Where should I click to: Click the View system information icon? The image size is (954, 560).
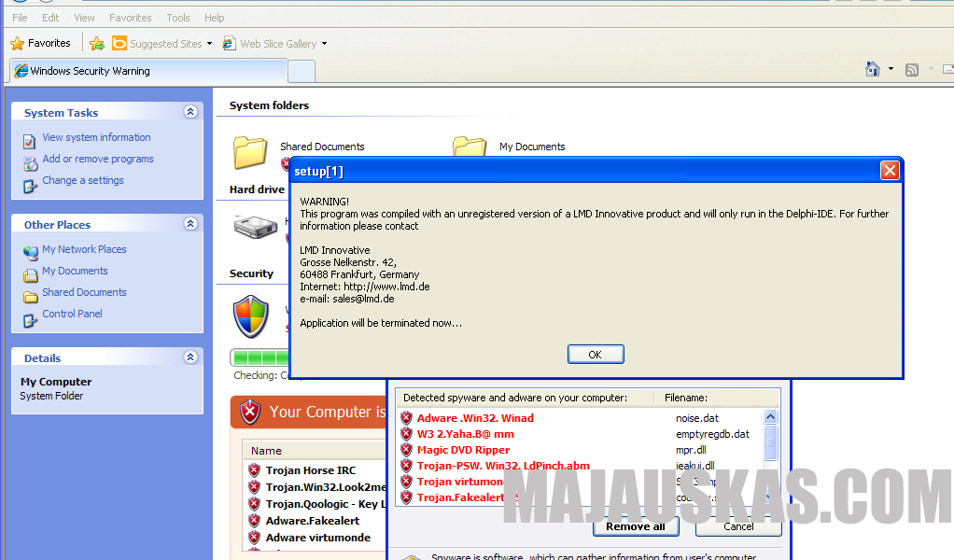pos(29,141)
